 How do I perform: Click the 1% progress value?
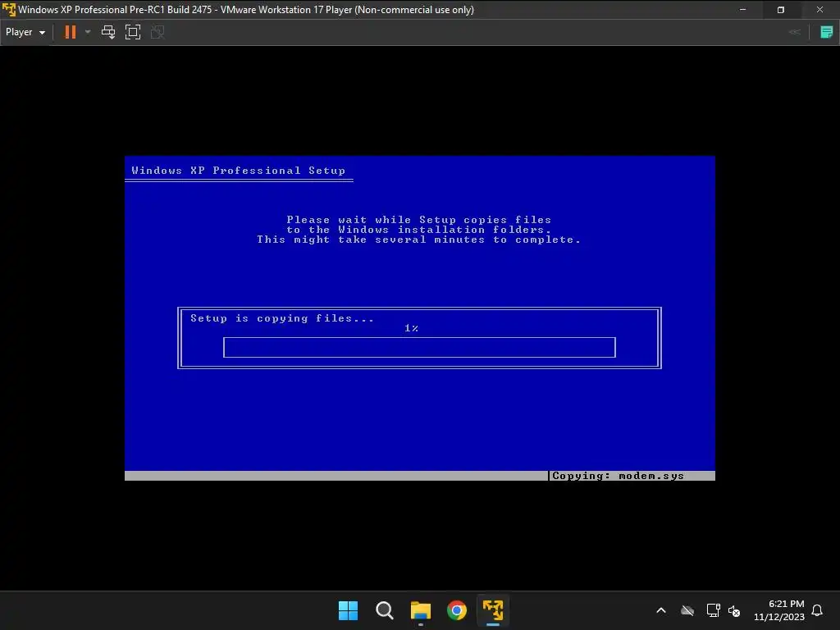(412, 328)
